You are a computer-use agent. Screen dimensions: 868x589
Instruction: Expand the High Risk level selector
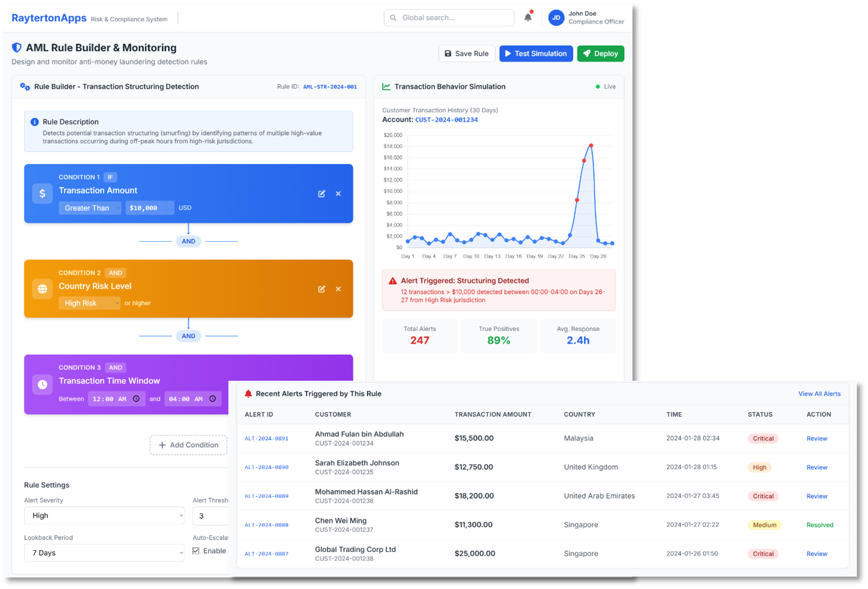pos(90,303)
